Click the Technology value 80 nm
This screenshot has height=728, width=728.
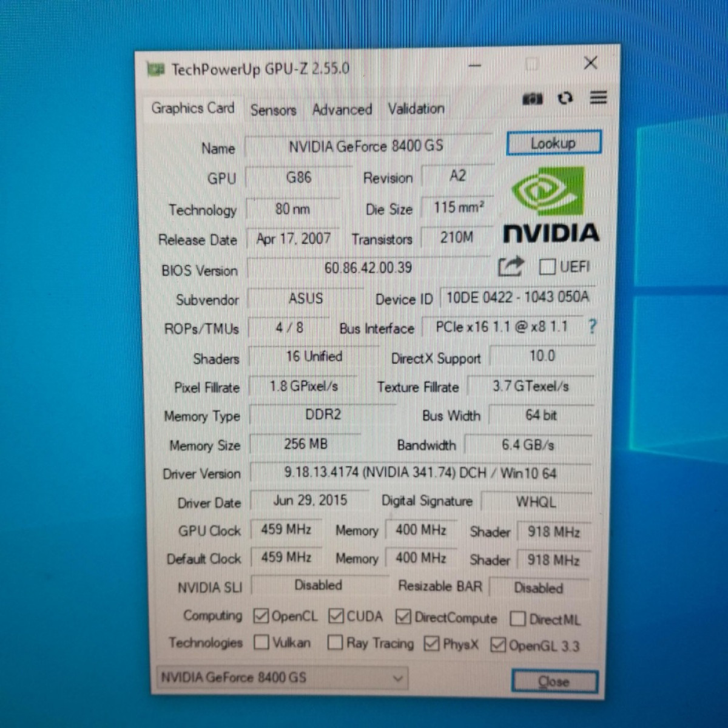click(x=293, y=209)
